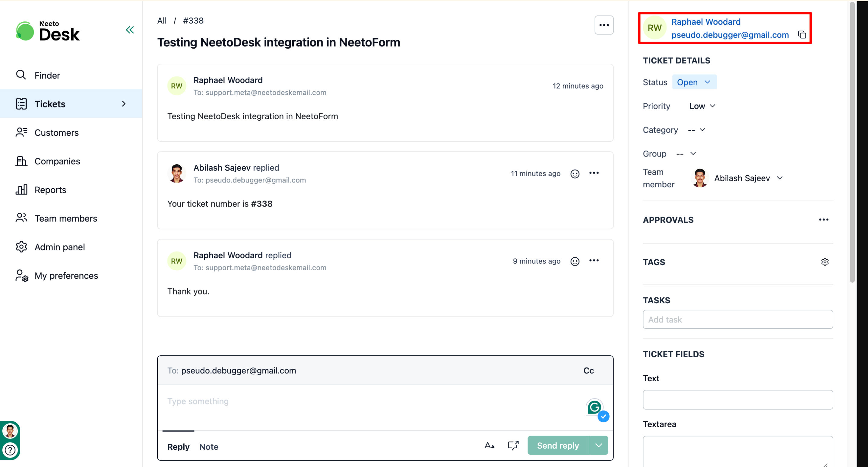The height and width of the screenshot is (467, 868).
Task: Click the Cc link in the reply header
Action: click(x=588, y=371)
